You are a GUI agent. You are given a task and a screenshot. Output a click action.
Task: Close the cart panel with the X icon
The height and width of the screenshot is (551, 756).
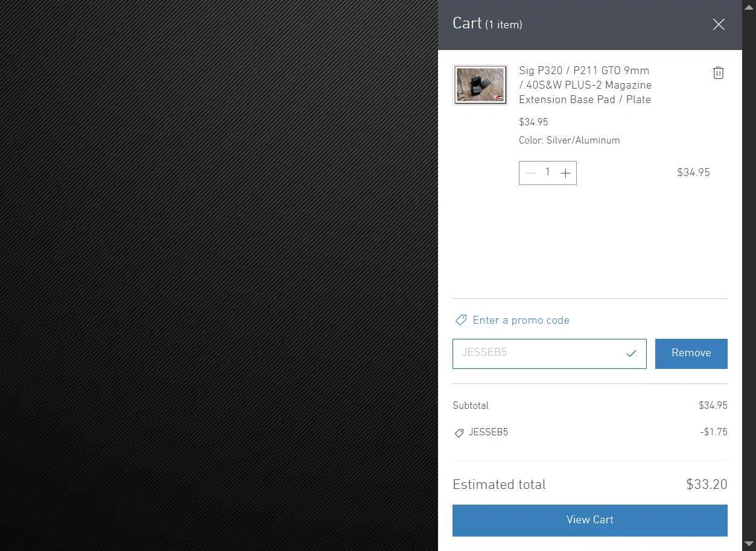pyautogui.click(x=718, y=25)
